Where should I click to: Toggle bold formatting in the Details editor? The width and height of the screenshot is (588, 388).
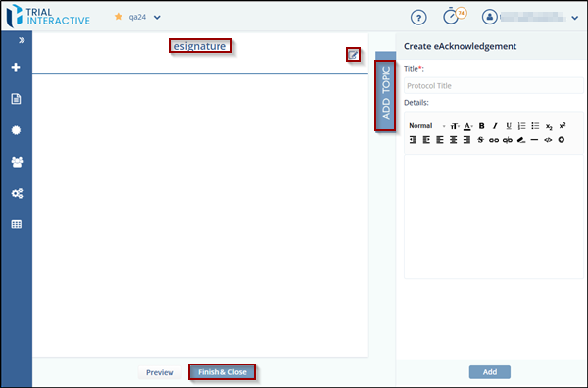point(481,126)
